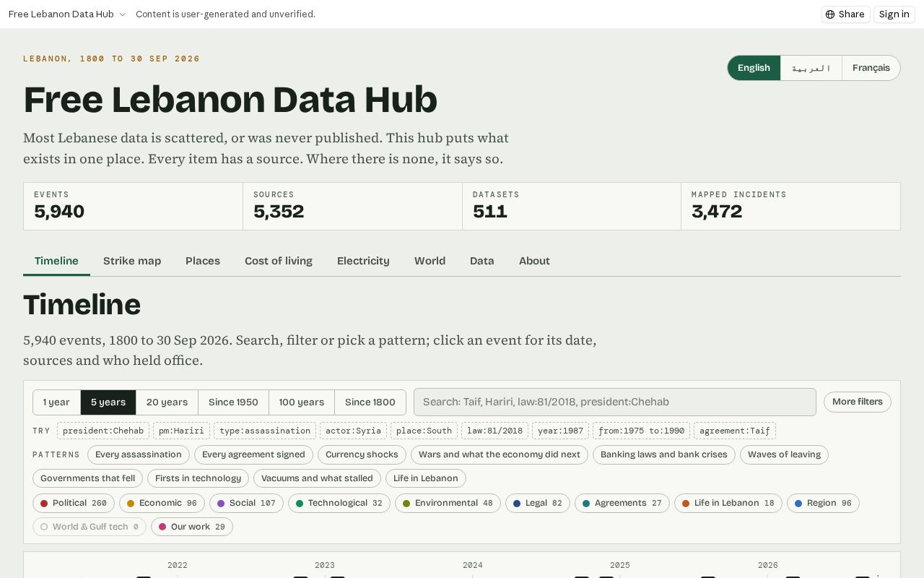Select the English language option
This screenshot has height=578, width=924.
754,68
